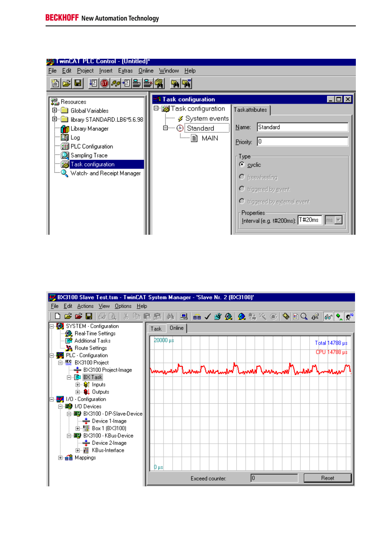
Task: Click the Priority input field
Action: tap(302, 141)
